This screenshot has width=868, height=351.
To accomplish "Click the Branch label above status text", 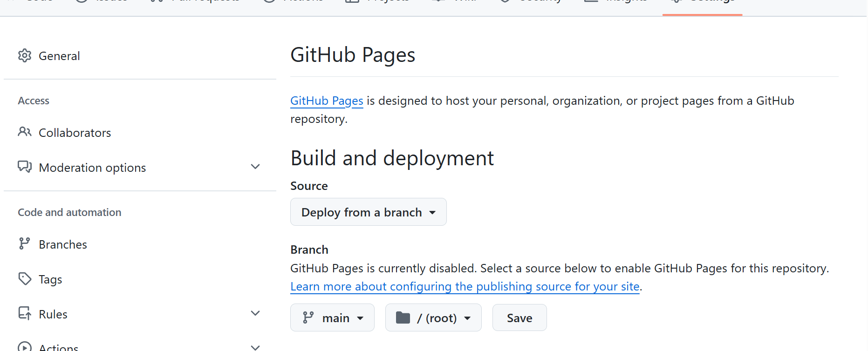I will point(309,250).
